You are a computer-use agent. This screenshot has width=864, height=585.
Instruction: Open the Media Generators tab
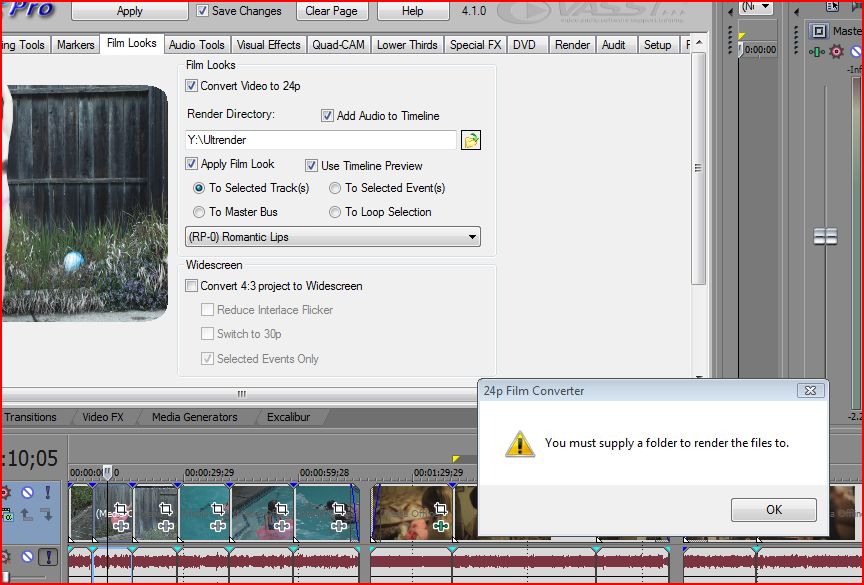pyautogui.click(x=195, y=417)
